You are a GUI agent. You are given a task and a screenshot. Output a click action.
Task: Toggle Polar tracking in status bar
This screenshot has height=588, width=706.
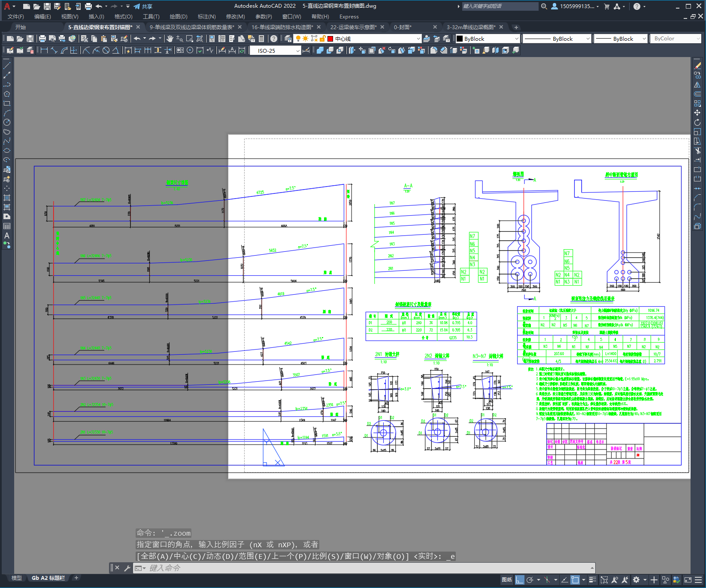(530, 580)
